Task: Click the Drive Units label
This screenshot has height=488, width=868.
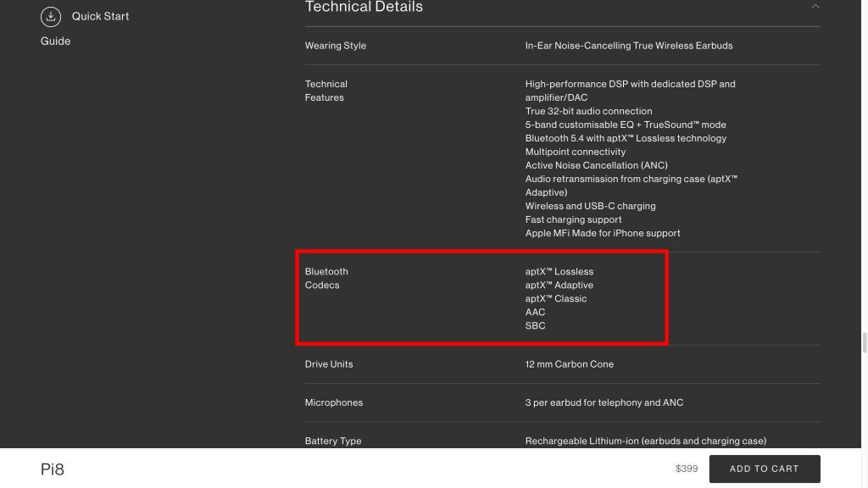Action: [x=329, y=364]
